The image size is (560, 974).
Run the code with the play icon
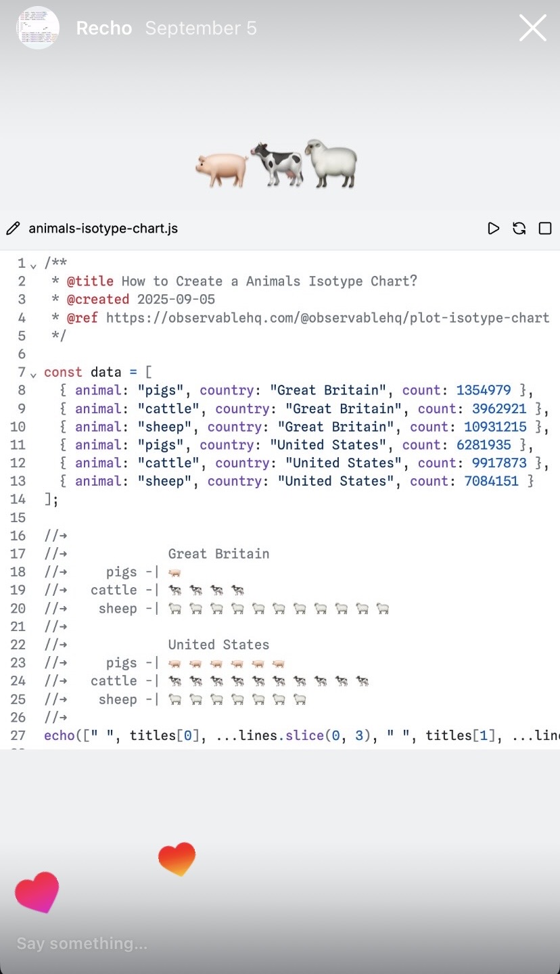494,229
